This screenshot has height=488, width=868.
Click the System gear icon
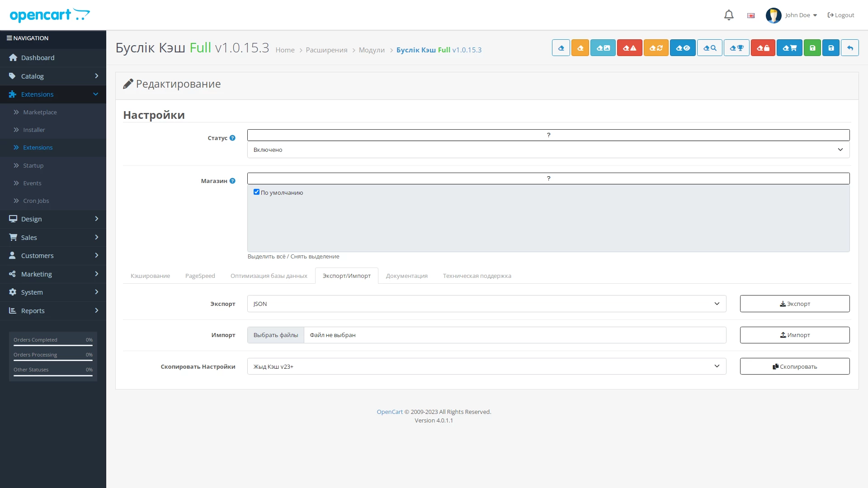click(13, 292)
